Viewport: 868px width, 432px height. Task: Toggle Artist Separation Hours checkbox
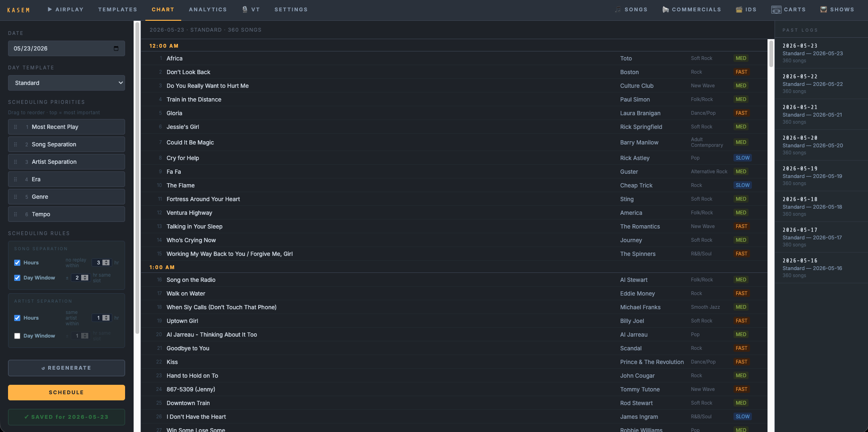pyautogui.click(x=17, y=318)
